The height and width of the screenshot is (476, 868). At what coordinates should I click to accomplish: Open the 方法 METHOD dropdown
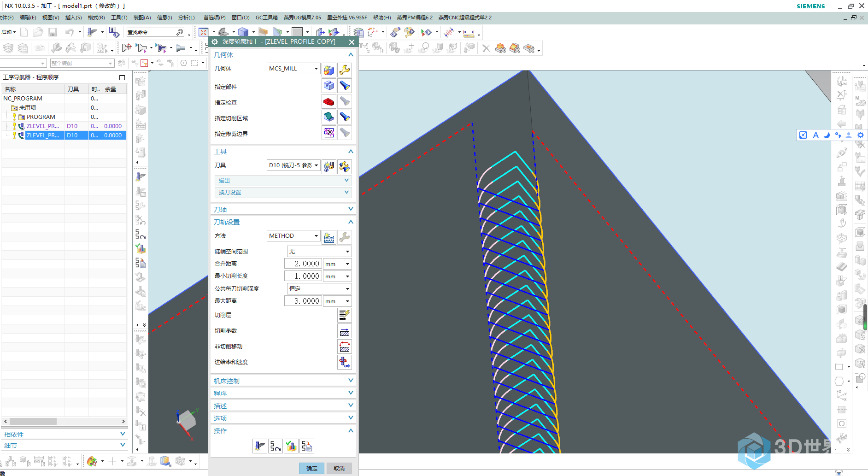[x=293, y=236]
